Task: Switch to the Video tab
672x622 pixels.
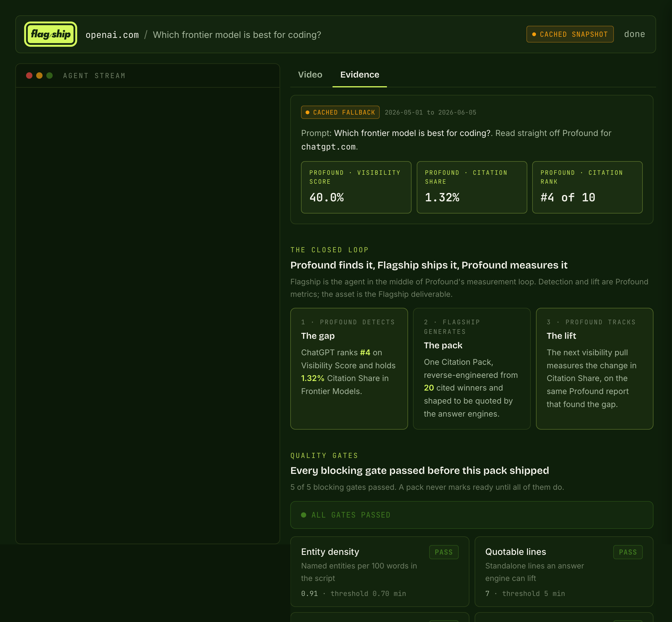Action: (310, 75)
